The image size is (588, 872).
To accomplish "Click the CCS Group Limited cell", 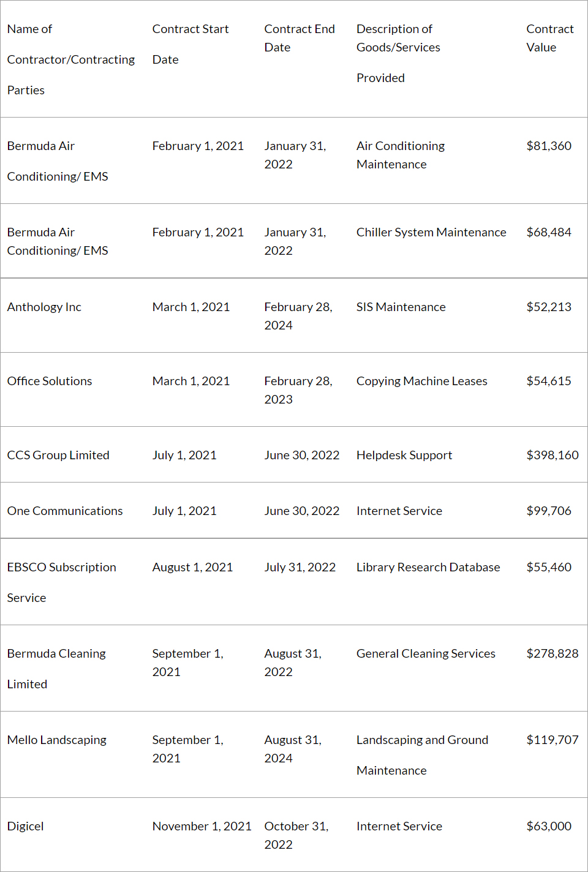I will click(x=58, y=455).
